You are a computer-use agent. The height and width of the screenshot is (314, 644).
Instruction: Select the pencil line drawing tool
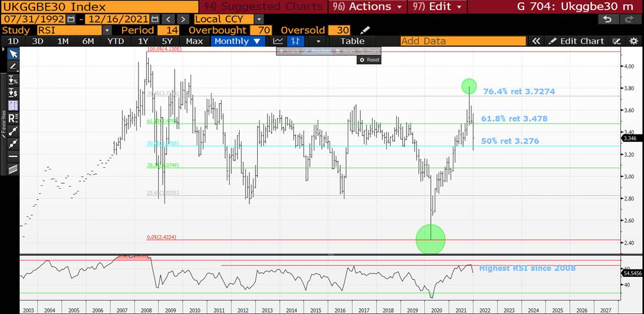(14, 67)
